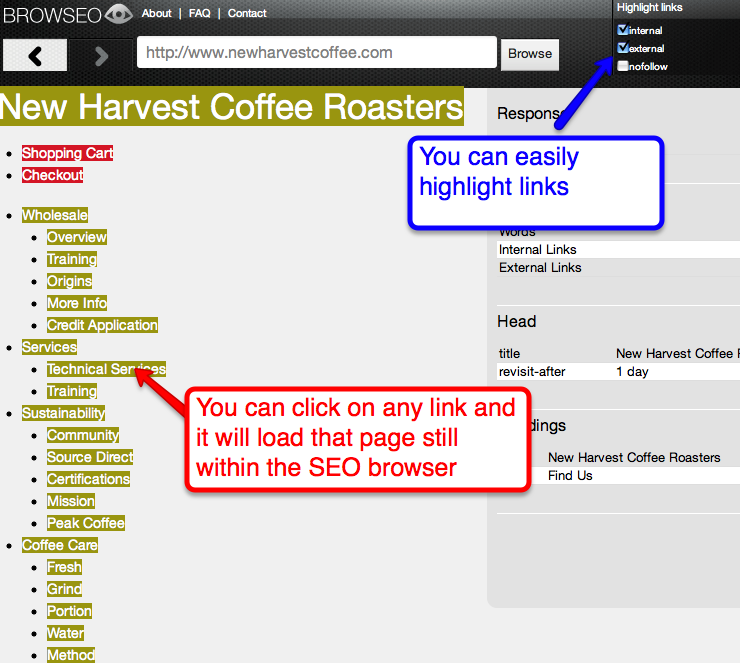This screenshot has height=663, width=740.
Task: Select the External Links row
Action: [618, 268]
